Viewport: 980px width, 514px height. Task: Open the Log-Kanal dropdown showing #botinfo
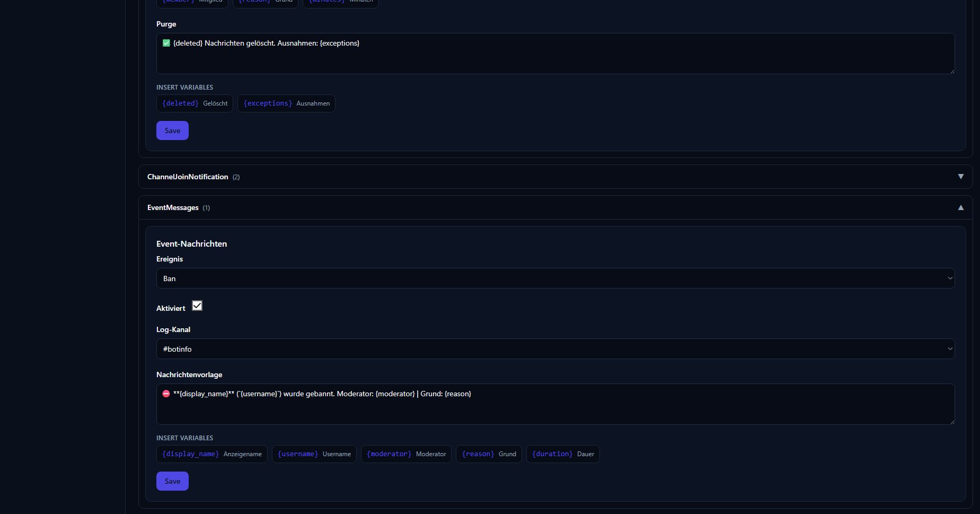(x=555, y=349)
